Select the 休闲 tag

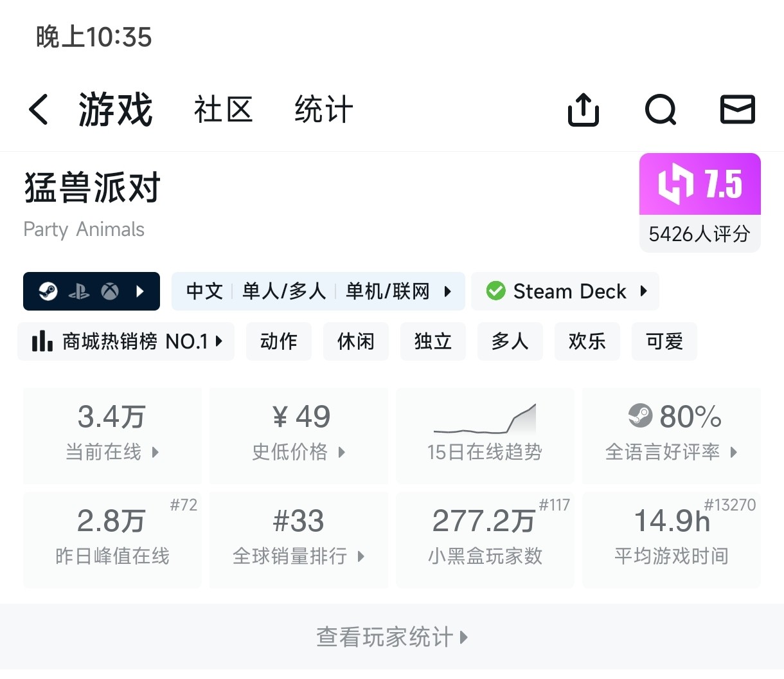356,341
